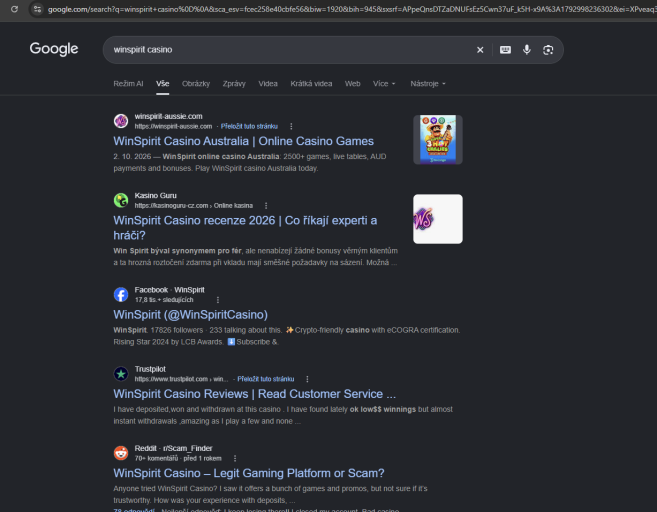Click the Kasino Guru site name
The width and height of the screenshot is (657, 512).
click(155, 195)
